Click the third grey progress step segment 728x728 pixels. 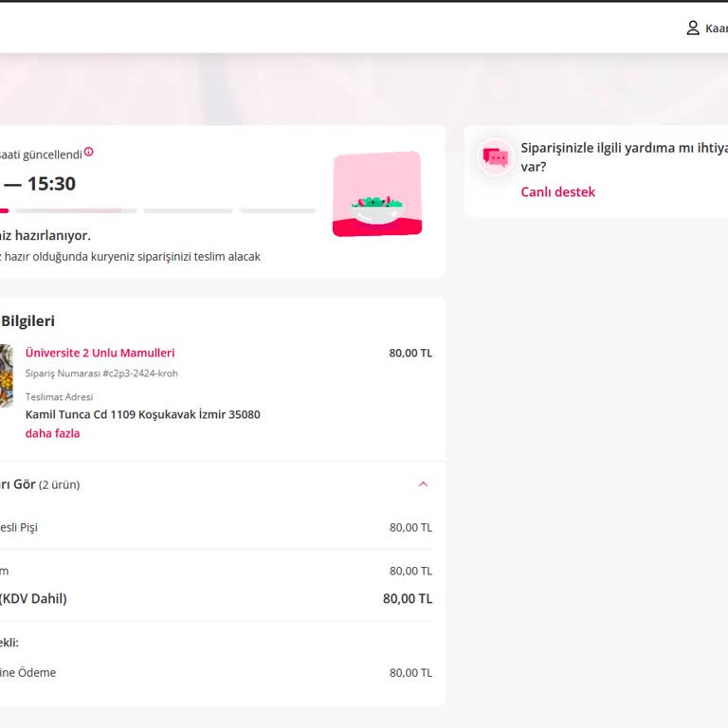[188, 210]
